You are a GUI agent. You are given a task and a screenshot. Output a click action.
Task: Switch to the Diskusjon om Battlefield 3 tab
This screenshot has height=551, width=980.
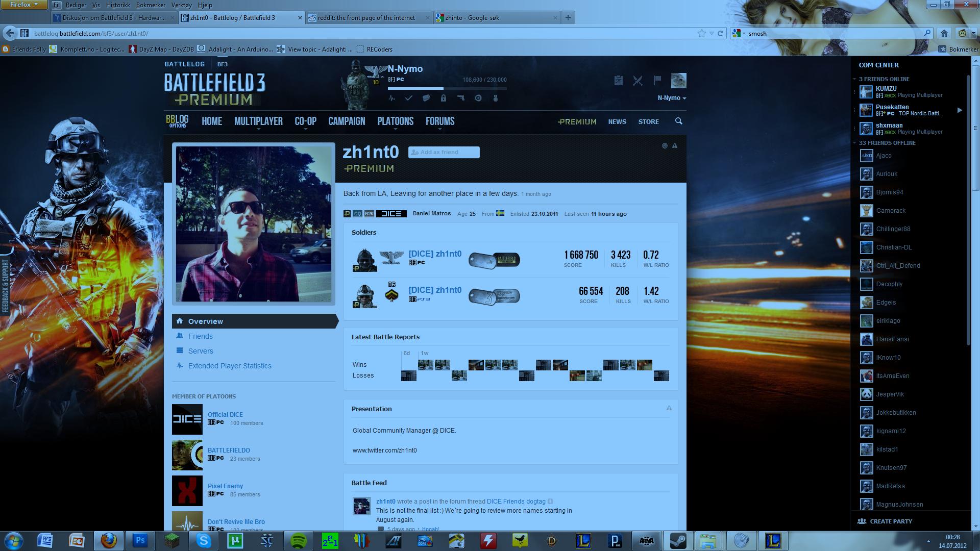(114, 17)
